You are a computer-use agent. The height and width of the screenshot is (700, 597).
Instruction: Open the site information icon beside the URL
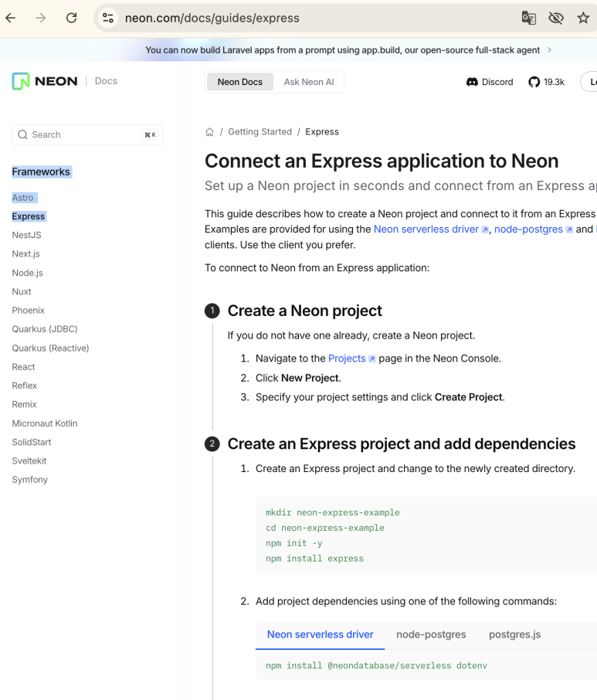[108, 18]
